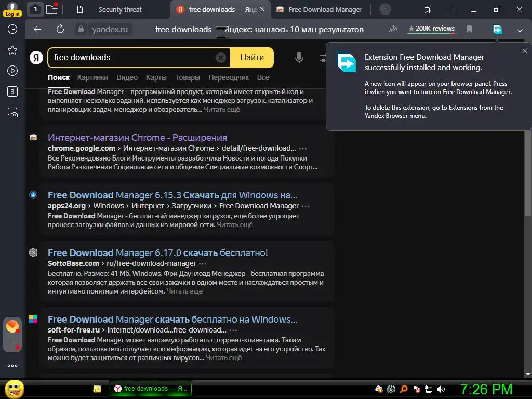Open the Все categories menu
Screen dimensions: 532x399
pyautogui.click(x=263, y=77)
